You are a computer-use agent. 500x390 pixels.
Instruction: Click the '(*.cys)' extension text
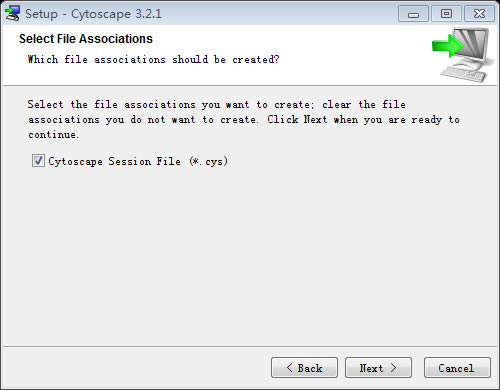point(209,161)
